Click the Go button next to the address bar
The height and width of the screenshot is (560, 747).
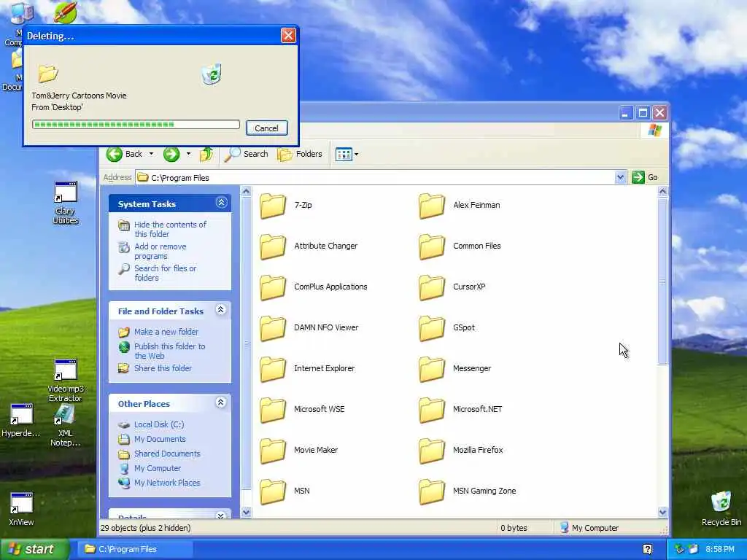click(x=645, y=177)
